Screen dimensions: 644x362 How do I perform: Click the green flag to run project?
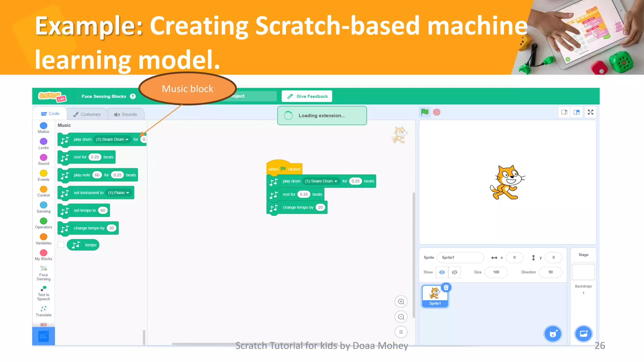(425, 112)
